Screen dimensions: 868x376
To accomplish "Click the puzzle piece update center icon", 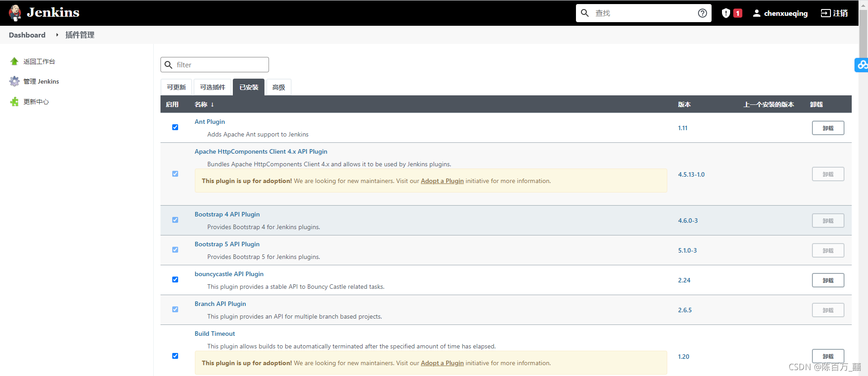I will [x=14, y=102].
